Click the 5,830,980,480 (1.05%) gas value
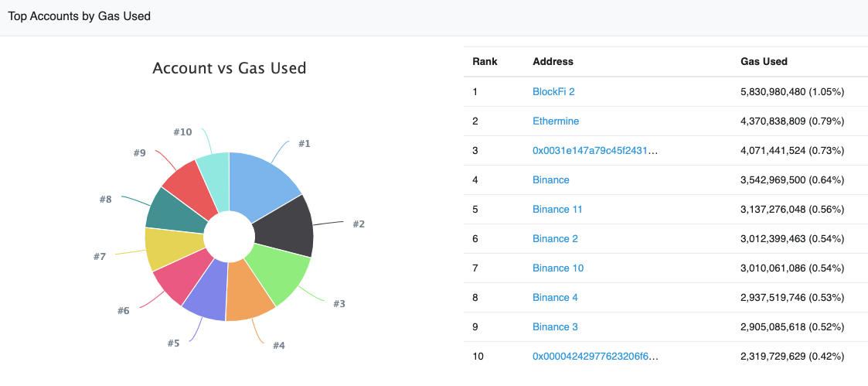Viewport: 868px width, 386px height. coord(792,91)
